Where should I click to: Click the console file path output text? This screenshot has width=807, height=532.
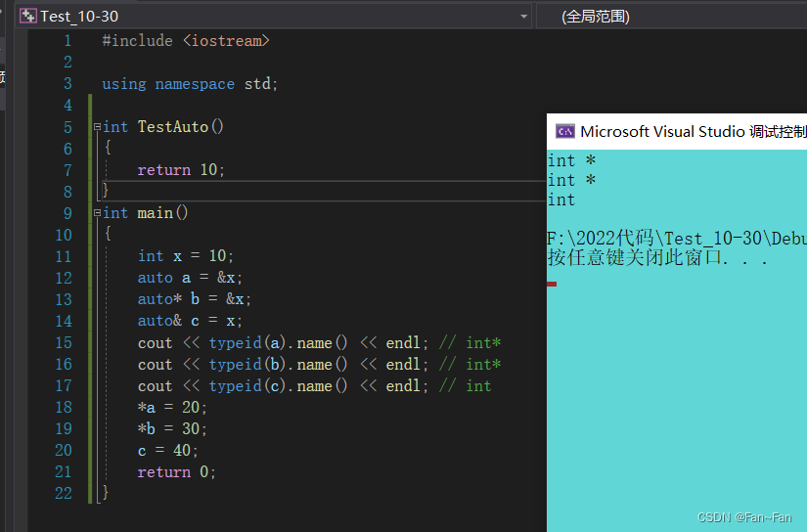675,239
